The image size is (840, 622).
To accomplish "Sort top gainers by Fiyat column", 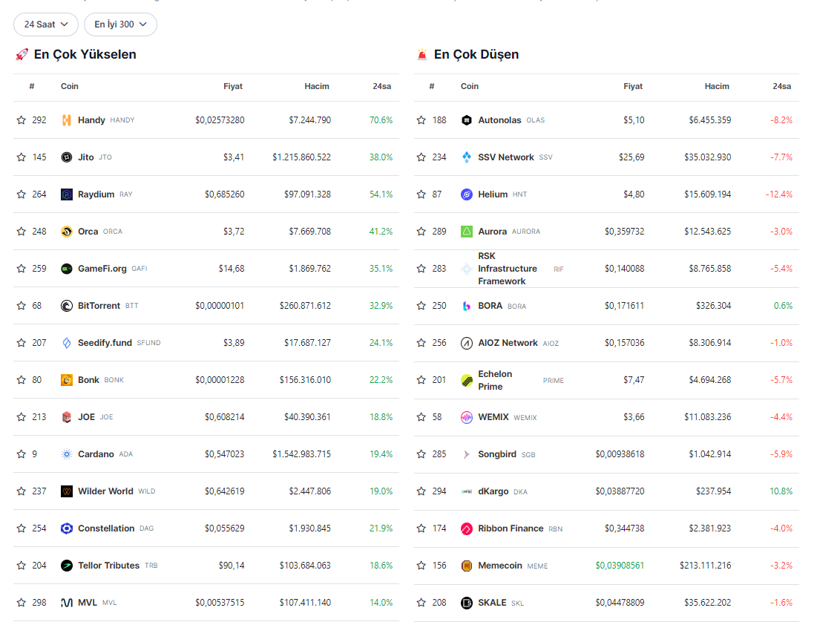I will tap(232, 87).
